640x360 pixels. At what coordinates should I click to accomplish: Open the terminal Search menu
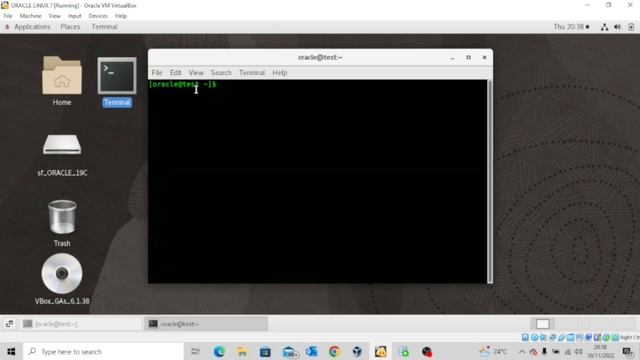tap(221, 73)
